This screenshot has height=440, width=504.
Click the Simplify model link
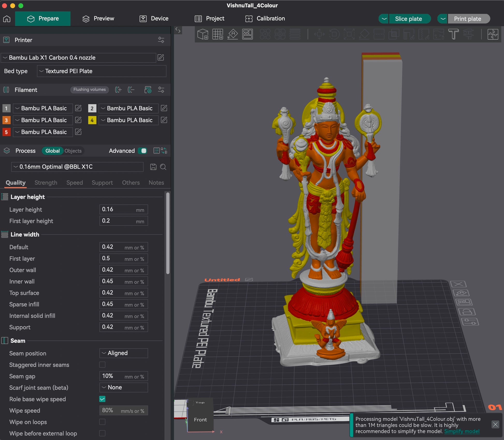click(x=462, y=431)
